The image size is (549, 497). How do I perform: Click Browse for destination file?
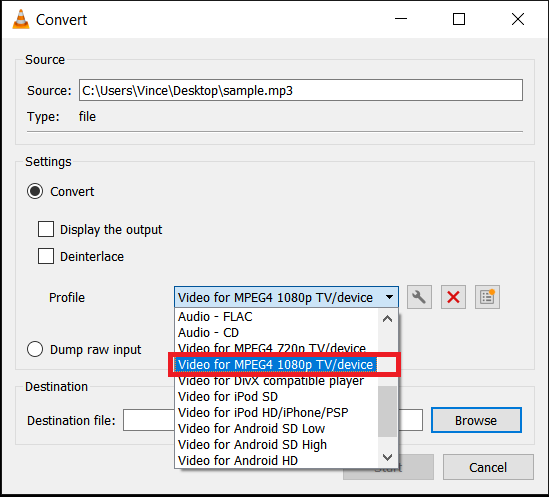coord(476,420)
